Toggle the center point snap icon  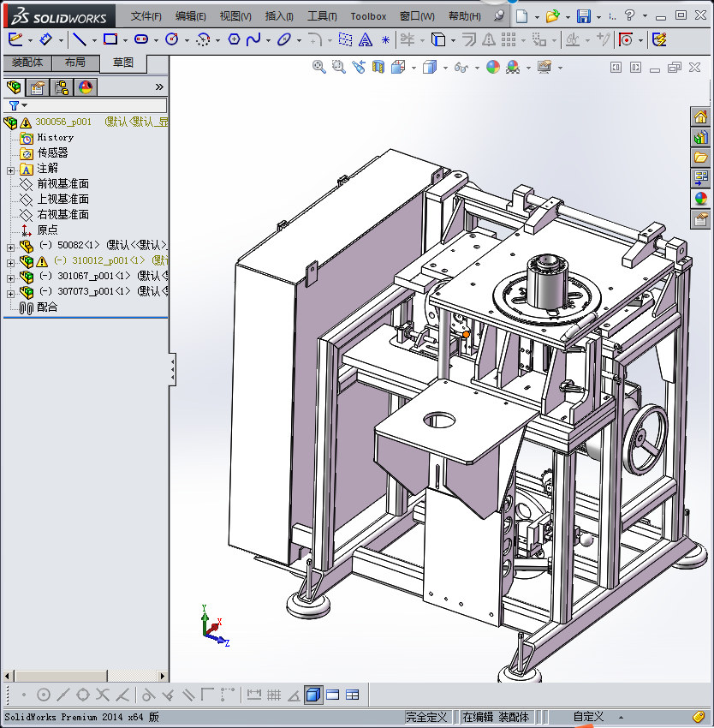pyautogui.click(x=44, y=695)
